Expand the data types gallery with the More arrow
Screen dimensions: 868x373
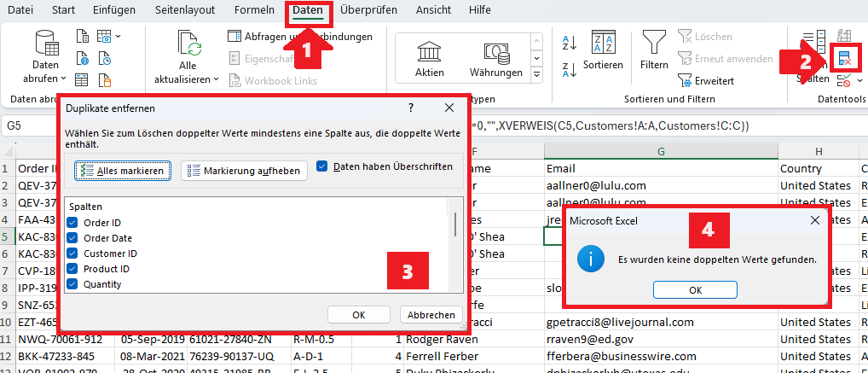[x=536, y=73]
